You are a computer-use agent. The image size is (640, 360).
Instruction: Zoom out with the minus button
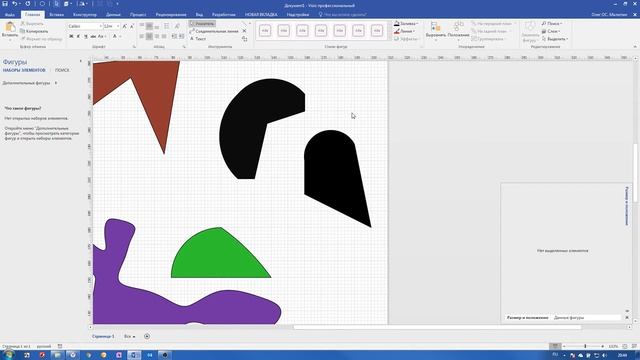(564, 346)
